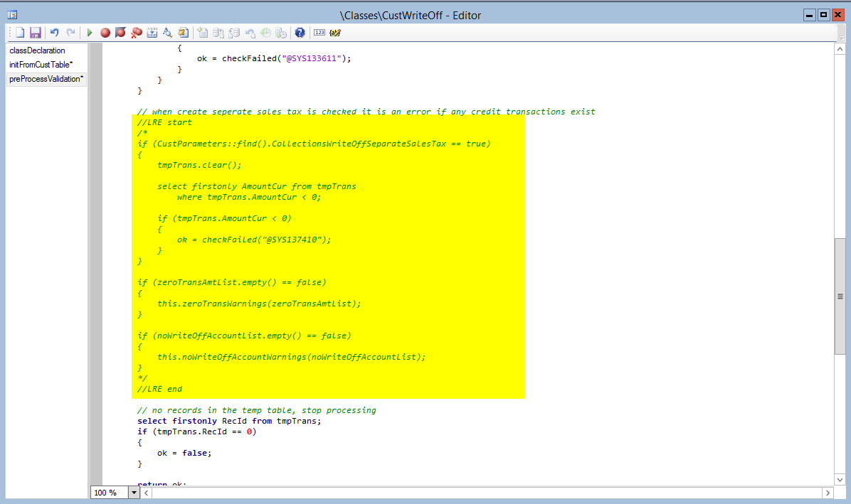Run code with the green Go arrow
851x504 pixels.
click(x=90, y=33)
